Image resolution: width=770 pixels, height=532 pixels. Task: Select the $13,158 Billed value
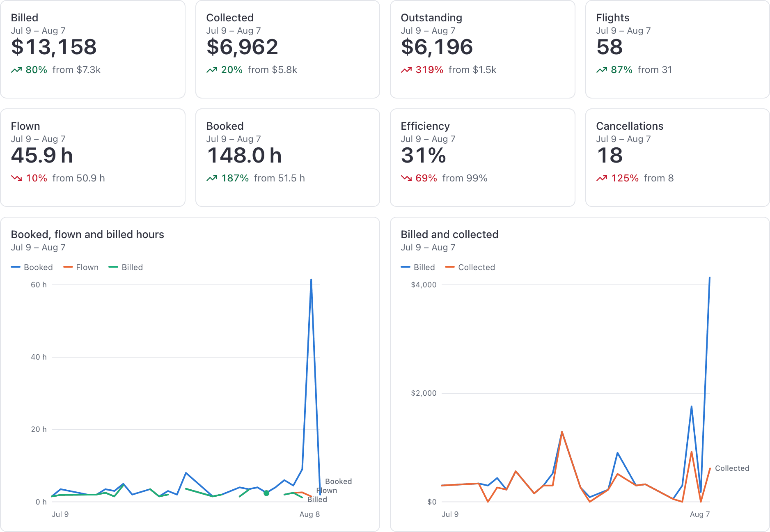click(x=54, y=47)
